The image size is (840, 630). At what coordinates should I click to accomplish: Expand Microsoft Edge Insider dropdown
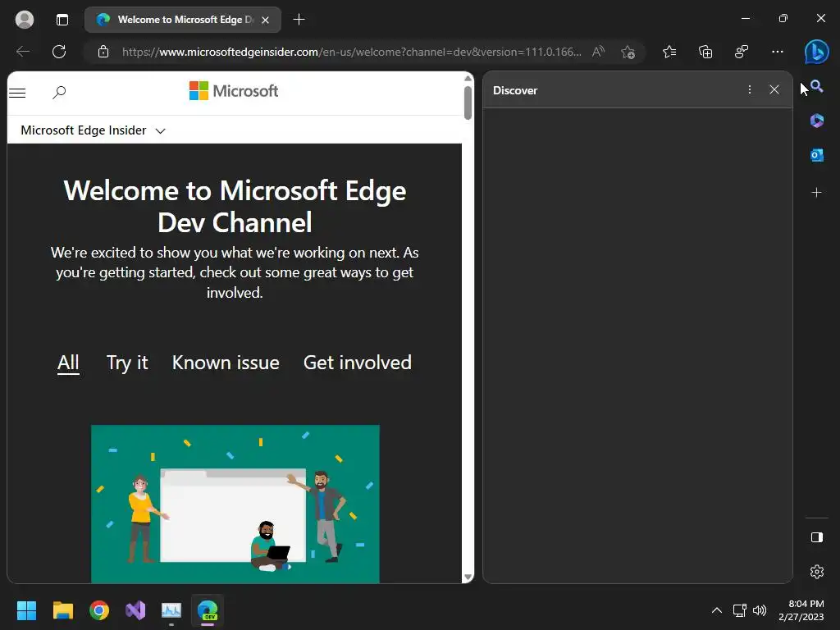94,130
